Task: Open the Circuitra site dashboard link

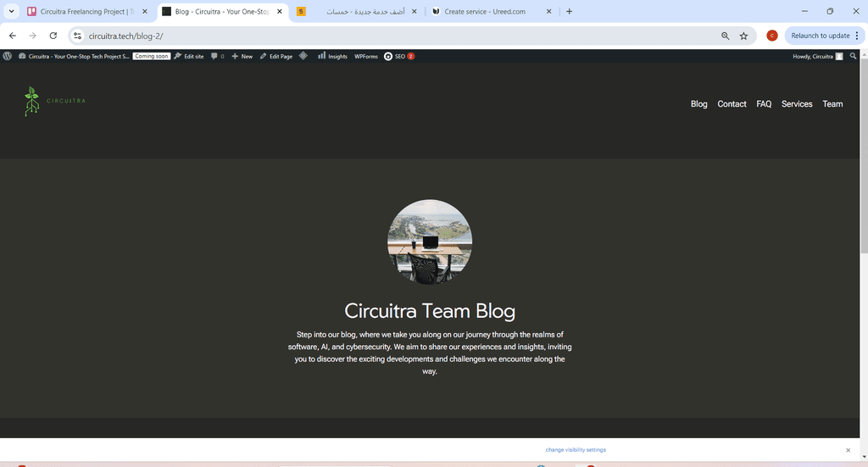Action: coord(75,56)
